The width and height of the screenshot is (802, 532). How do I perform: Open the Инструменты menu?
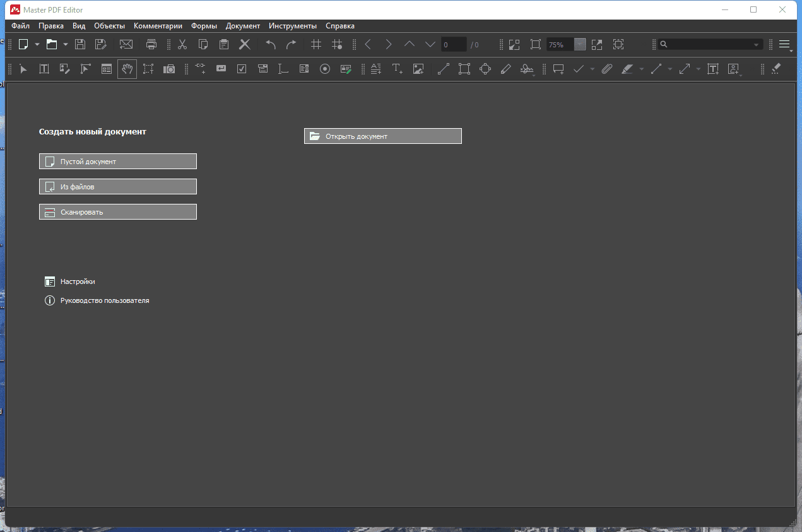pyautogui.click(x=292, y=26)
